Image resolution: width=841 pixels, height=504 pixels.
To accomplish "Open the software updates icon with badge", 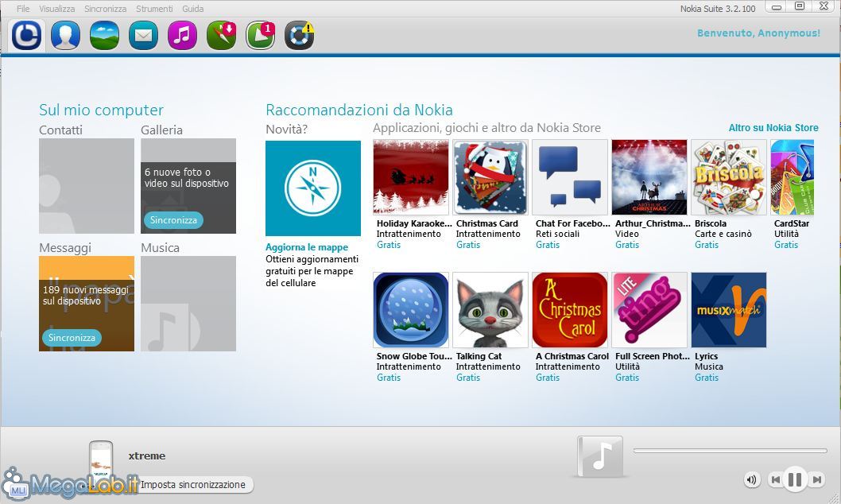I will 260,36.
